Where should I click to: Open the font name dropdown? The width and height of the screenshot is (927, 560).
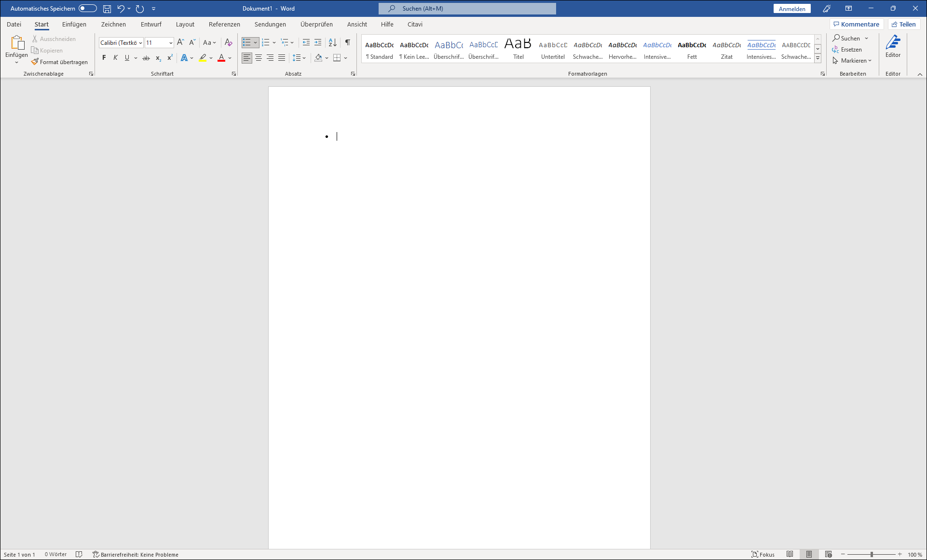pyautogui.click(x=140, y=43)
